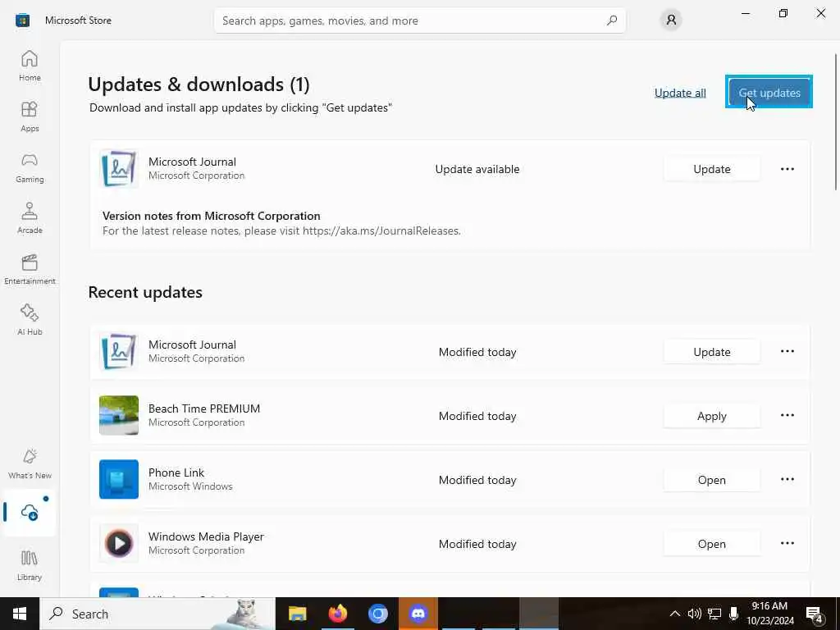Open the Gaming section

30,167
